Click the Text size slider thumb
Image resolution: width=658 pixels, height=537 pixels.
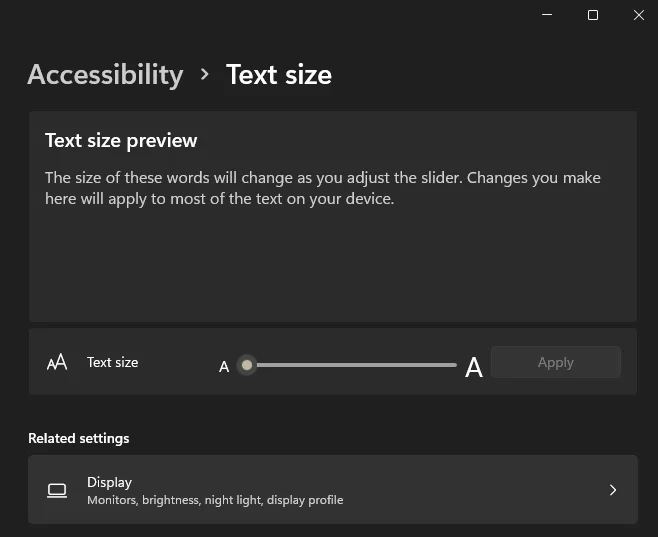[247, 365]
